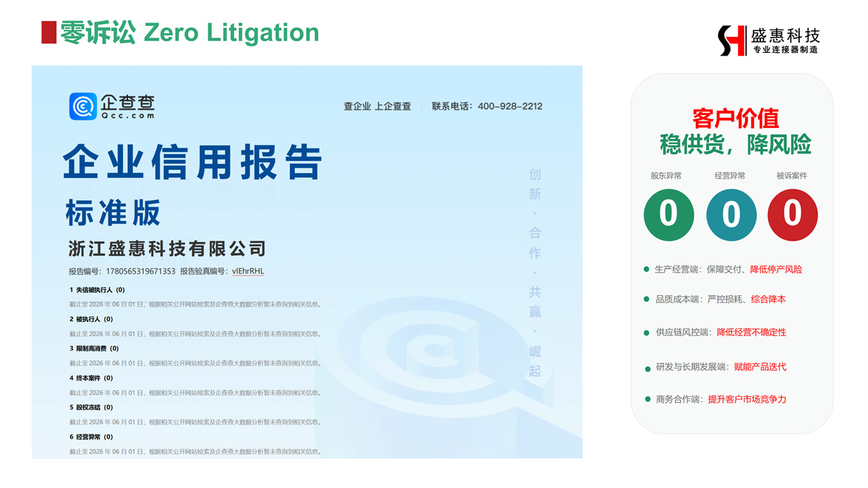Click the 经营异常 label above teal circle
This screenshot has height=488, width=868.
pyautogui.click(x=730, y=176)
